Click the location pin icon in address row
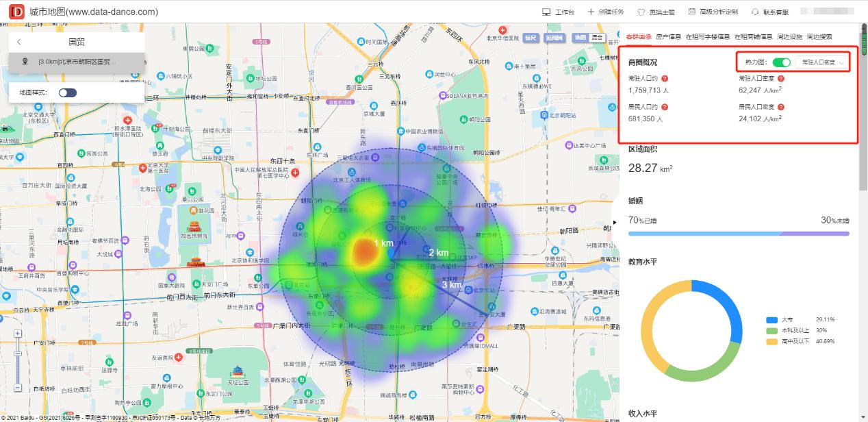The image size is (868, 422). point(25,62)
